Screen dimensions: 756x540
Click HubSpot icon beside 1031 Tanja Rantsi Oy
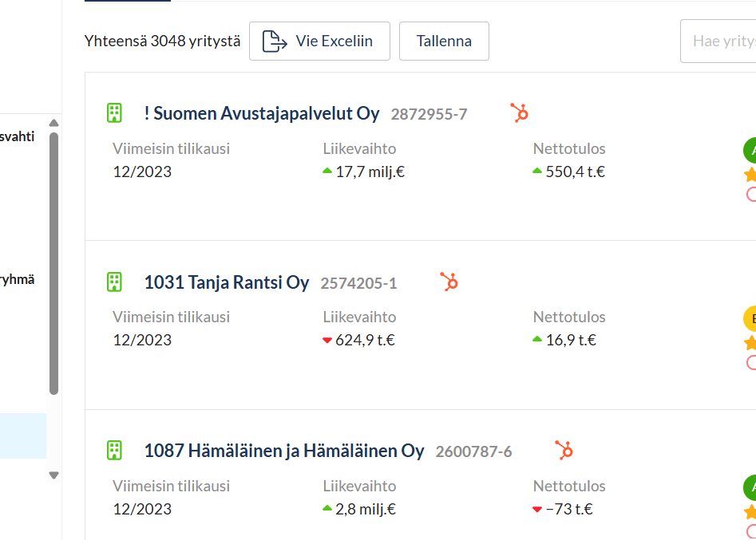coord(449,282)
